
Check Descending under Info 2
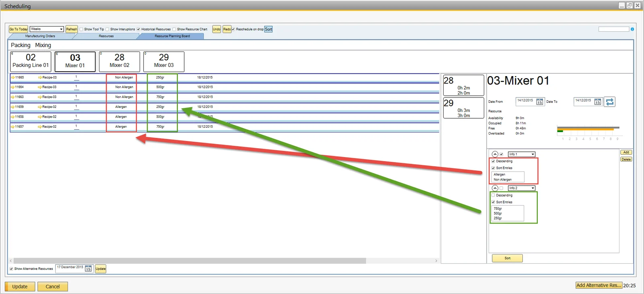pyautogui.click(x=493, y=195)
